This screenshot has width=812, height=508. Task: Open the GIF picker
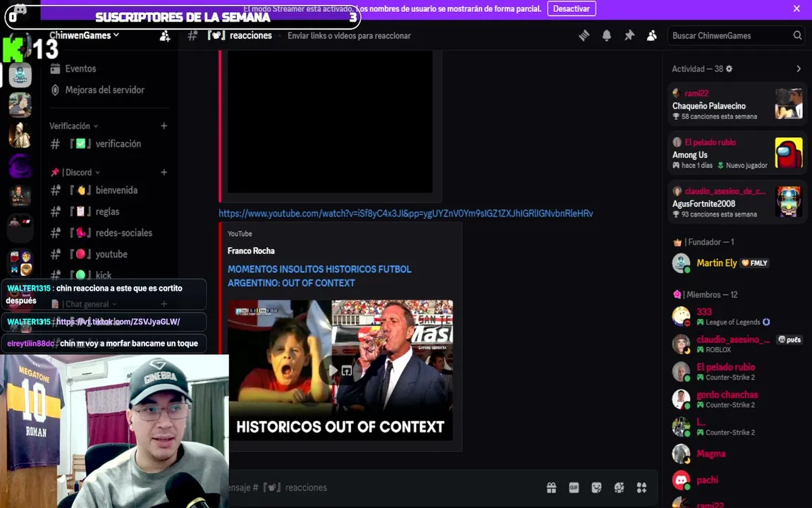(x=574, y=488)
